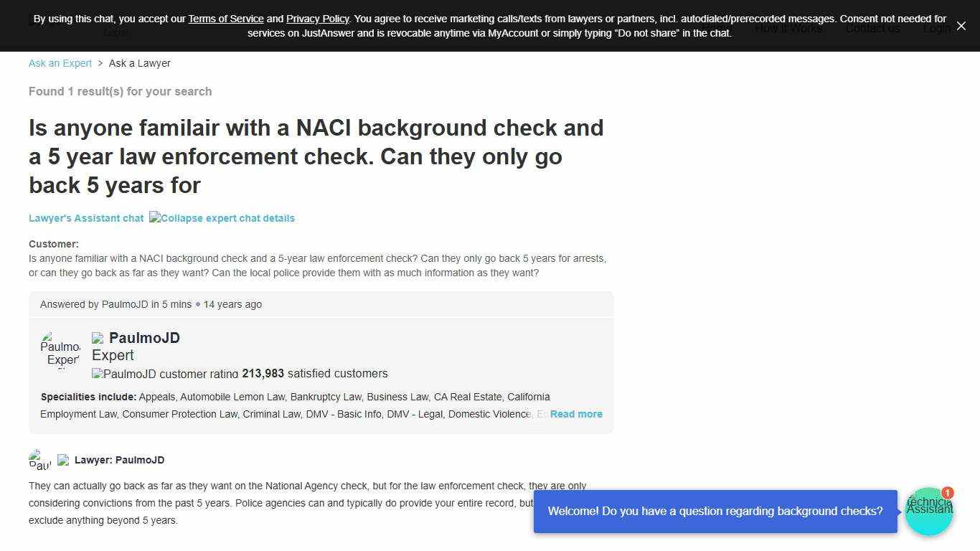Dismiss the consent banner with the X
This screenshot has width=980, height=551.
tap(961, 26)
